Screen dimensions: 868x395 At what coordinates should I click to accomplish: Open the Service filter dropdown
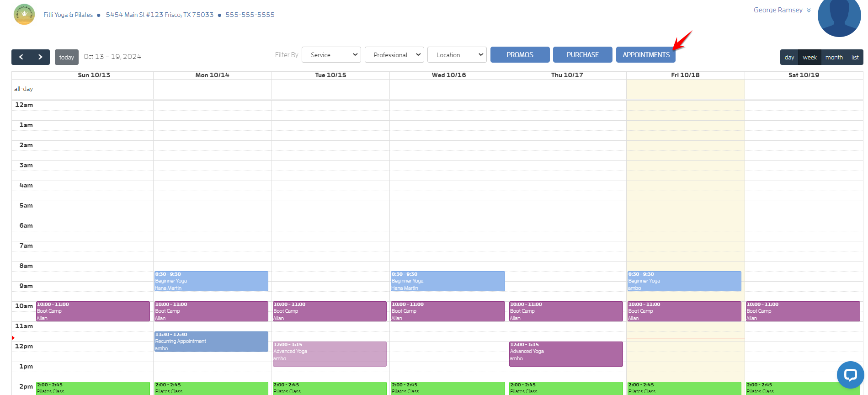point(331,55)
